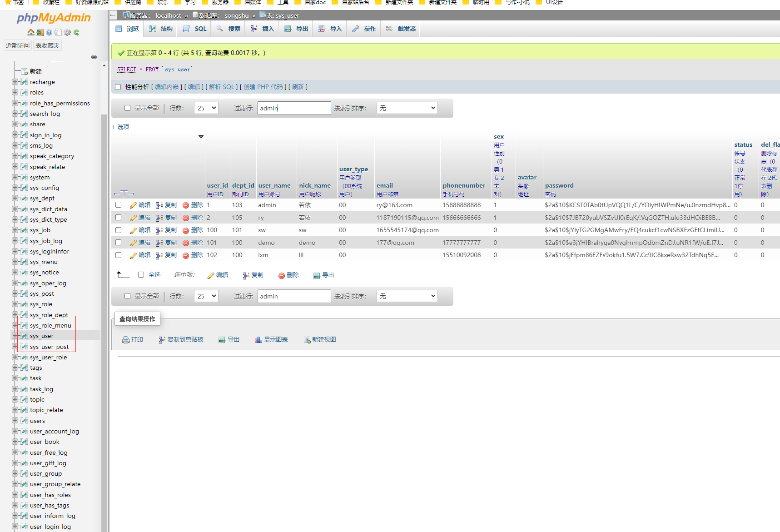Click bottom filter rows input field
Screen dimensions: 780x532
click(294, 296)
